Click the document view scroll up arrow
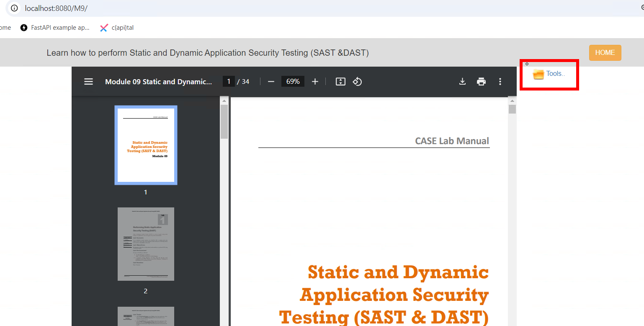This screenshot has height=326, width=644. click(512, 101)
